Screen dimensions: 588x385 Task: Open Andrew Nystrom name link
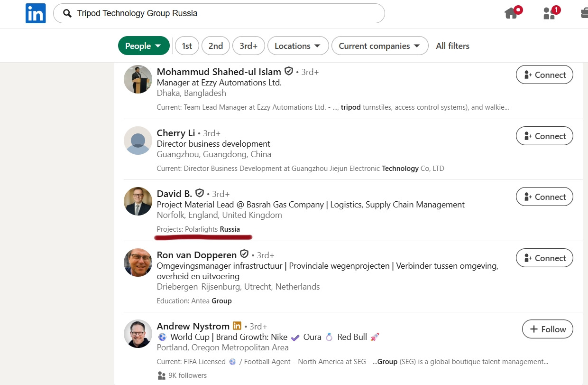pos(193,326)
